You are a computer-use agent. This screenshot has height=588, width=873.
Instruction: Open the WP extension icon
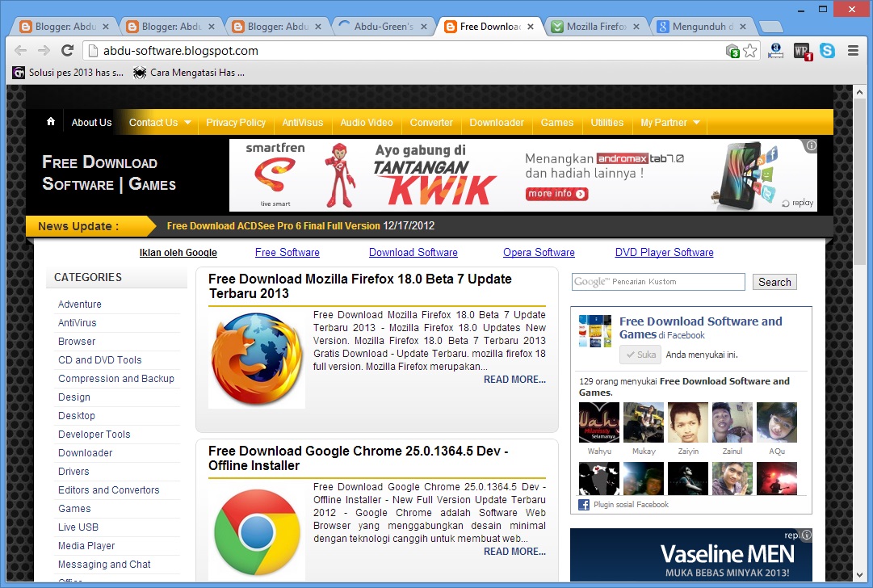point(802,51)
